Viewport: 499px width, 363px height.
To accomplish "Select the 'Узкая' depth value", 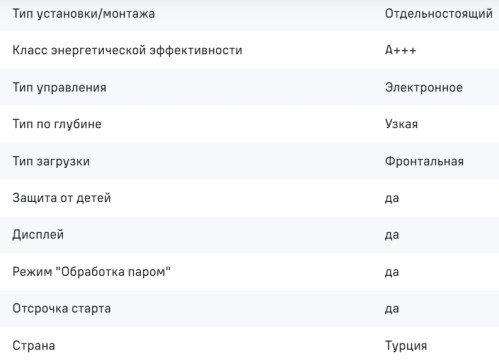I will pos(401,124).
